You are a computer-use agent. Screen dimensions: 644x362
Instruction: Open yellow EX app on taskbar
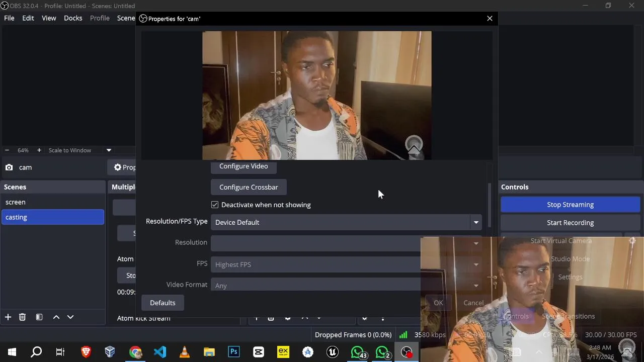click(283, 352)
